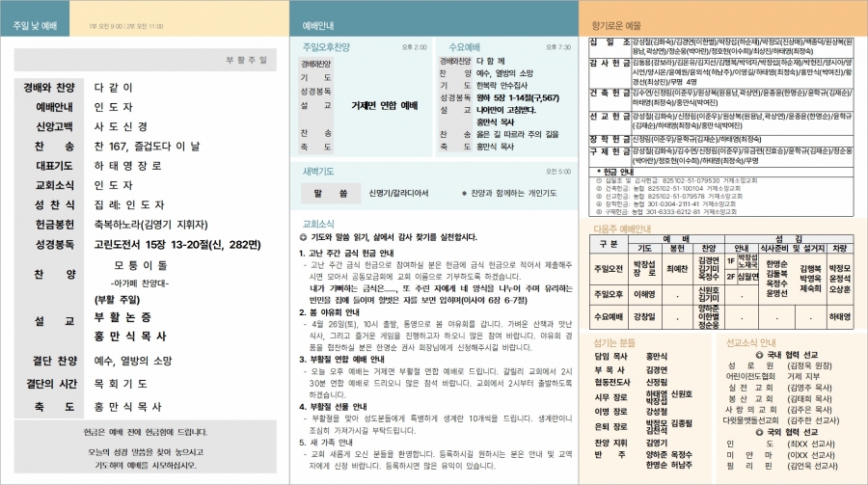Select the name '하 태 영 장 로'
868x485 pixels.
tap(128, 166)
